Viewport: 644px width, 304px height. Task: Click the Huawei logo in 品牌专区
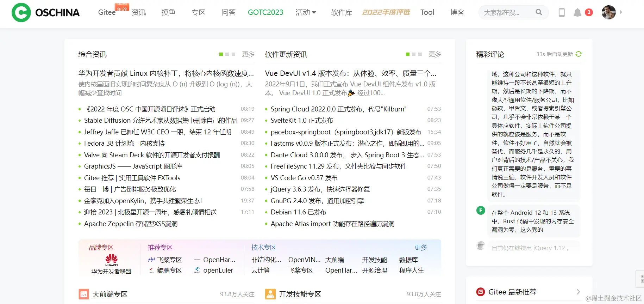(x=111, y=260)
